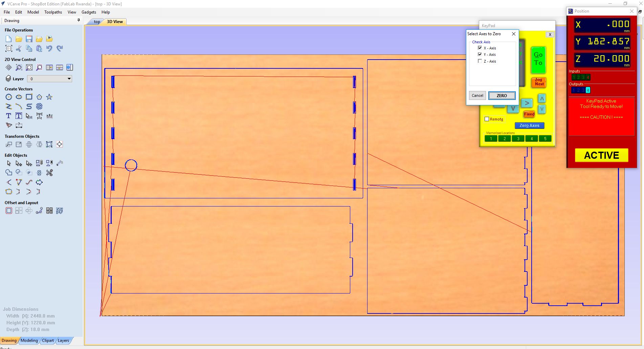Screen dimensions: 644x349
Task: Activate the Zoom tool in 2D View Control
Action: point(19,67)
